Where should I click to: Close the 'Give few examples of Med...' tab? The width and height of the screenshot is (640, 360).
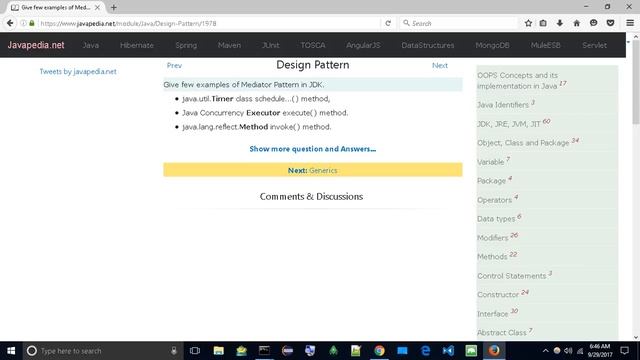coord(97,7)
